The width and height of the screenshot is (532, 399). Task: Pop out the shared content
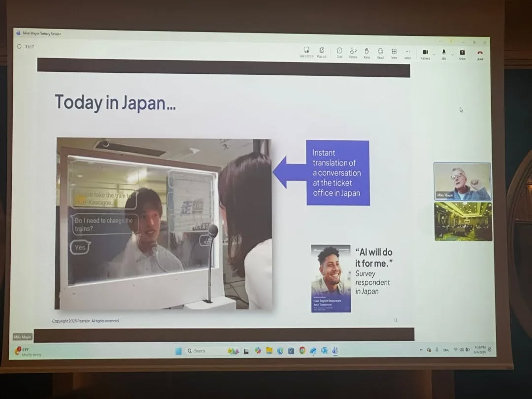(322, 52)
